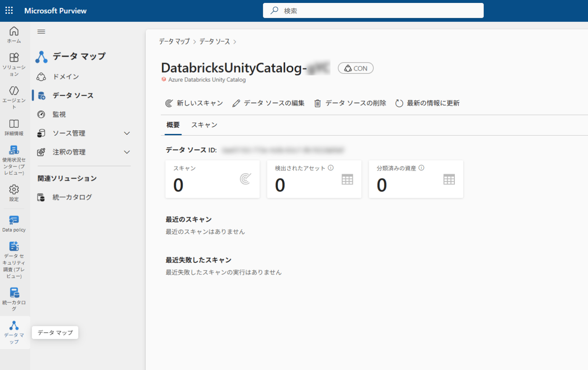
Task: Click the Microsoft Purview title
Action: (x=55, y=10)
